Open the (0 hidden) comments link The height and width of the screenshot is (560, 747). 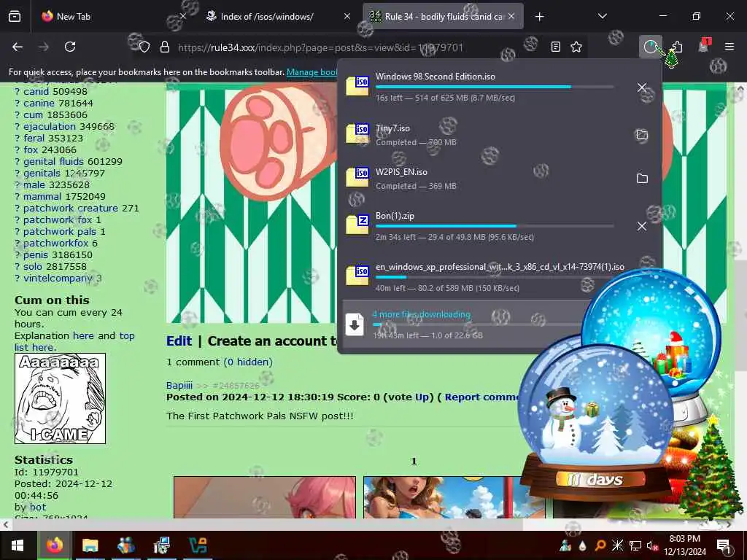[x=248, y=362]
